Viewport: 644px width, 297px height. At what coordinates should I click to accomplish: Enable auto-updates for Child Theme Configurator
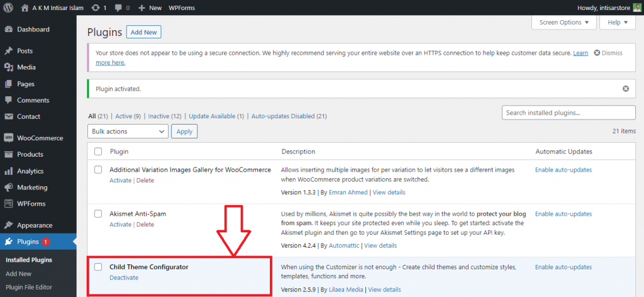[x=563, y=267]
